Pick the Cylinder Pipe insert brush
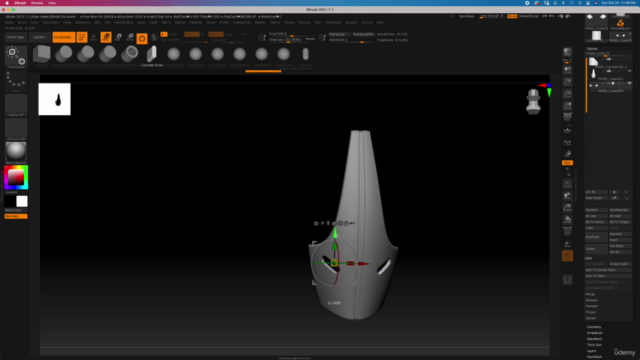 130,53
